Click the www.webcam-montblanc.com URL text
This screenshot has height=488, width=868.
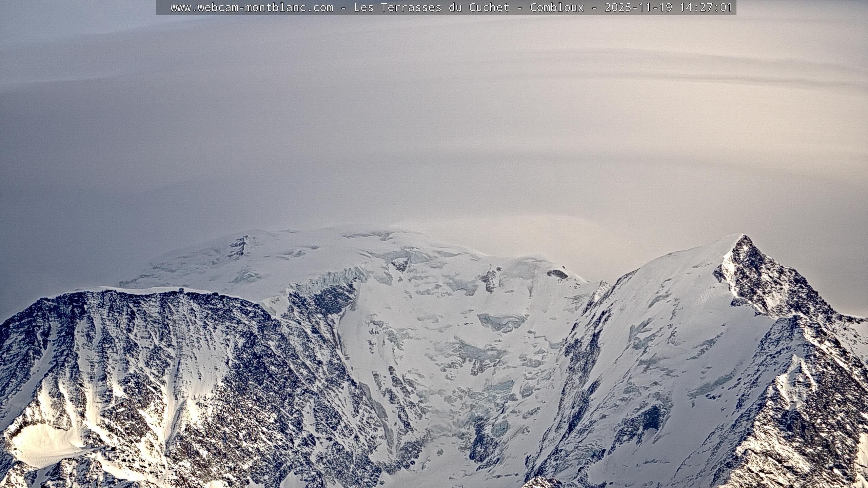pyautogui.click(x=252, y=7)
